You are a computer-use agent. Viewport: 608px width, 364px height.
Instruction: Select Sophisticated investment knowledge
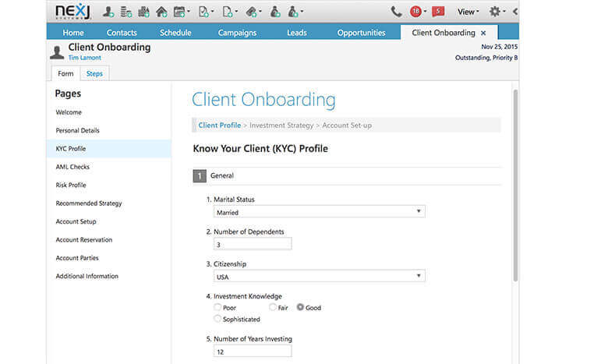[217, 319]
